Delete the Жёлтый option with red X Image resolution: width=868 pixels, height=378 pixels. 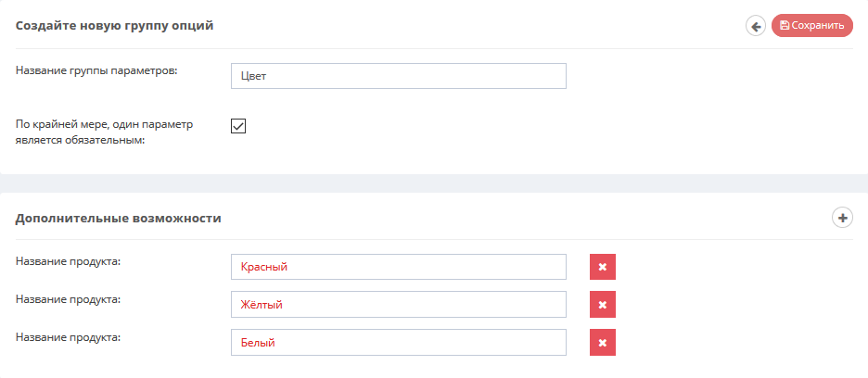[603, 305]
